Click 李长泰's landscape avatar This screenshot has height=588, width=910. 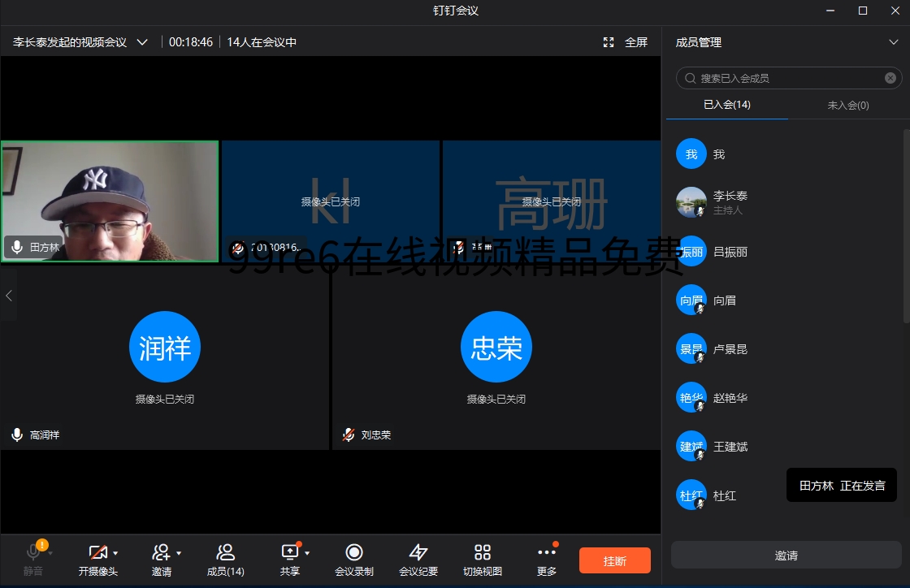(691, 201)
